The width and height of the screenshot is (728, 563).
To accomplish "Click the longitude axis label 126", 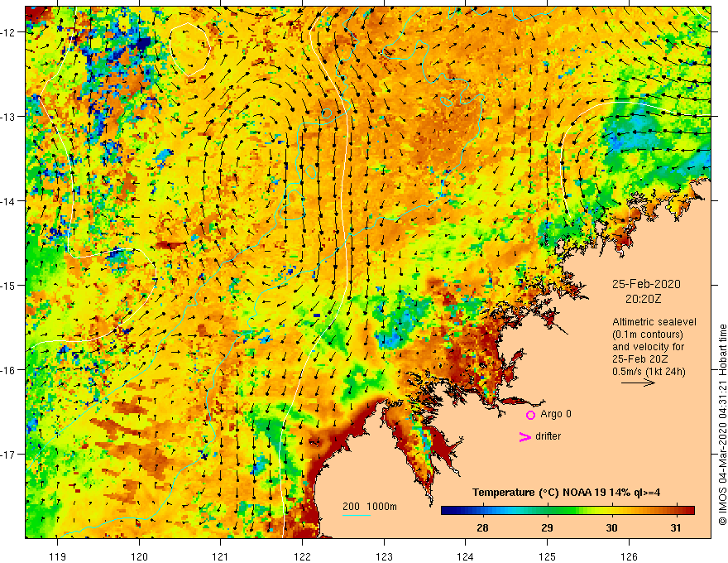I will 629,556.
